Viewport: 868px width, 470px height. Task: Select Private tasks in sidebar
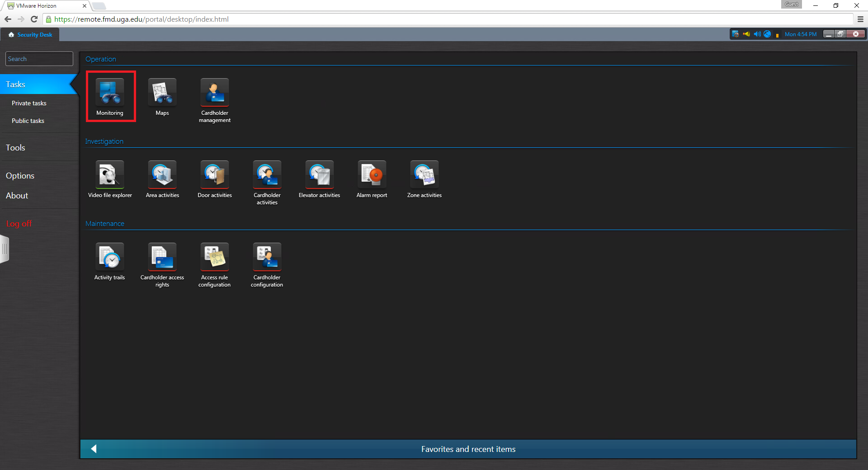click(29, 103)
